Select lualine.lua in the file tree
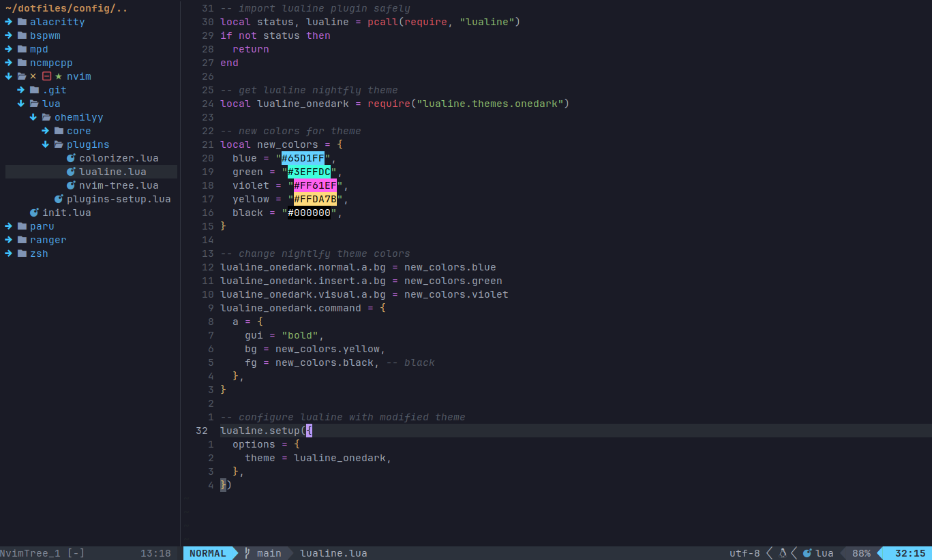This screenshot has width=932, height=560. point(112,172)
